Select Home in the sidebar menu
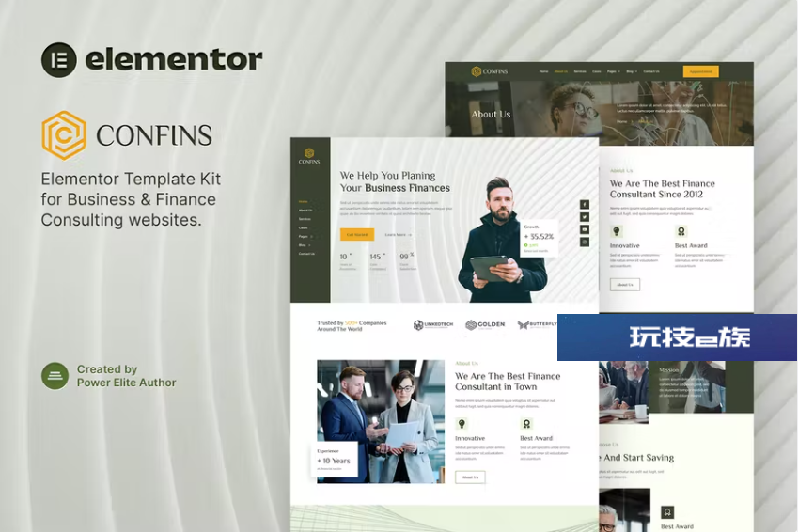The width and height of the screenshot is (798, 532). 304,201
